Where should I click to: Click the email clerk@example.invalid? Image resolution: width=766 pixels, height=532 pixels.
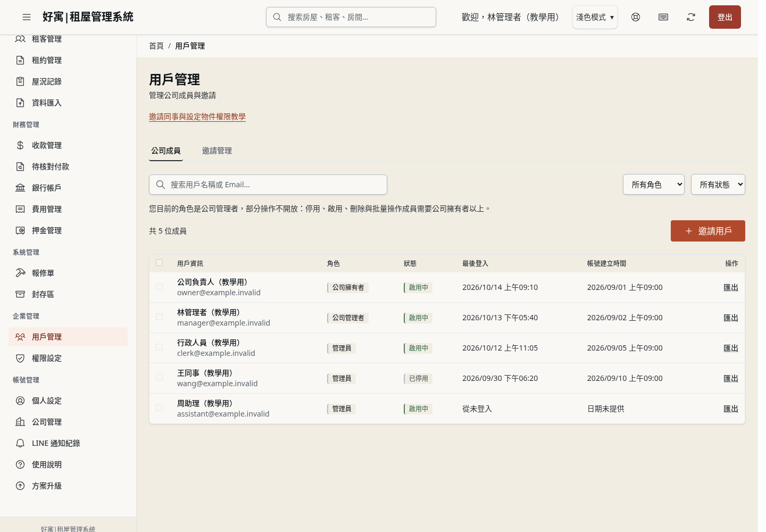tap(216, 353)
